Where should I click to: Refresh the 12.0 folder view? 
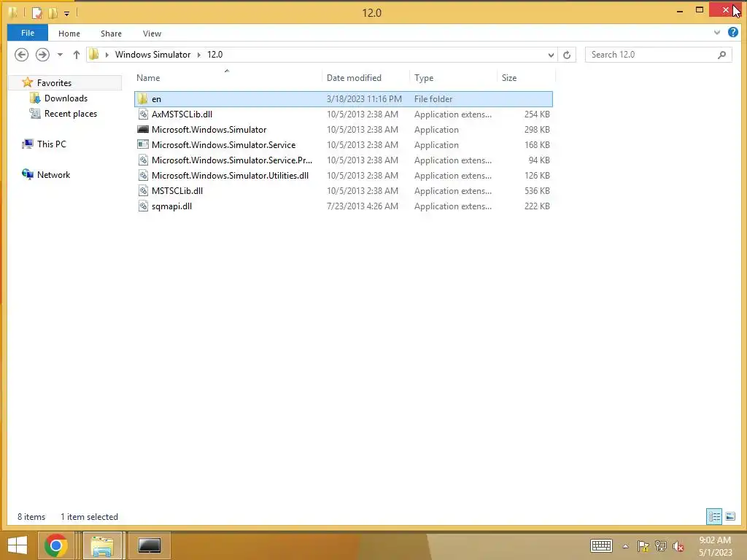pos(566,55)
